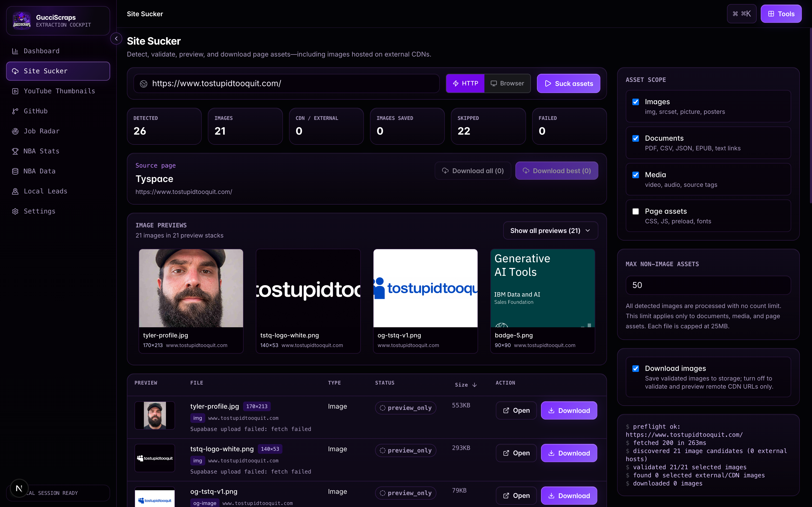Enable the Page assets checkbox
The image size is (812, 507).
click(x=635, y=212)
